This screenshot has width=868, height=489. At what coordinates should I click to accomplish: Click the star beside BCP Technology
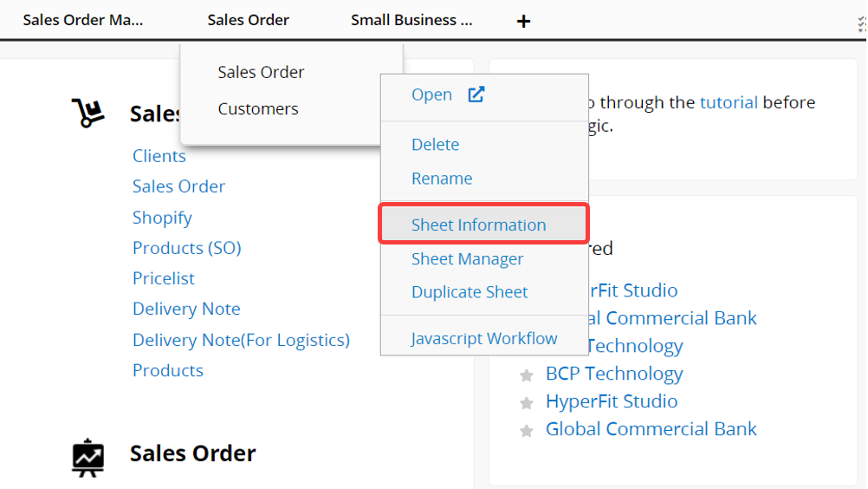click(526, 375)
